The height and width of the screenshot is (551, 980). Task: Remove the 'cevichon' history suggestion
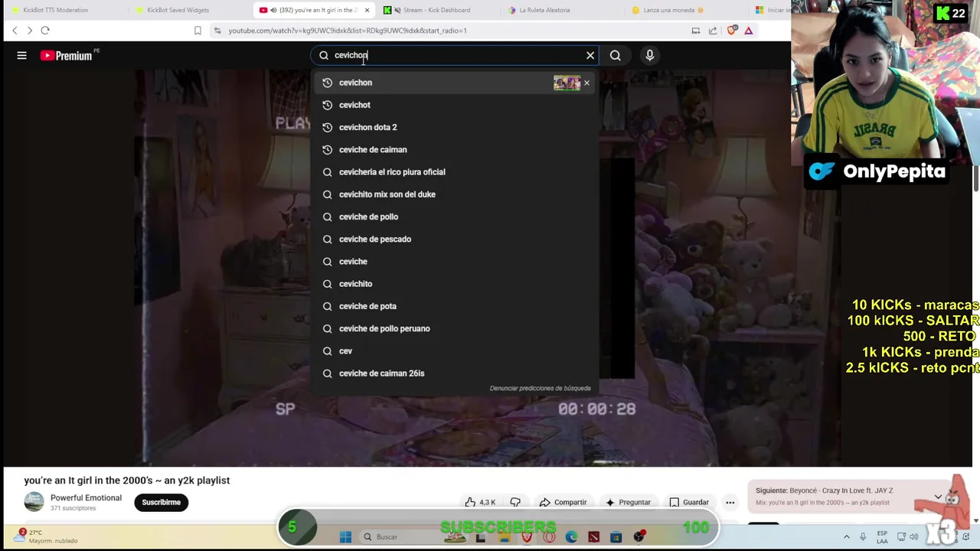pos(586,83)
